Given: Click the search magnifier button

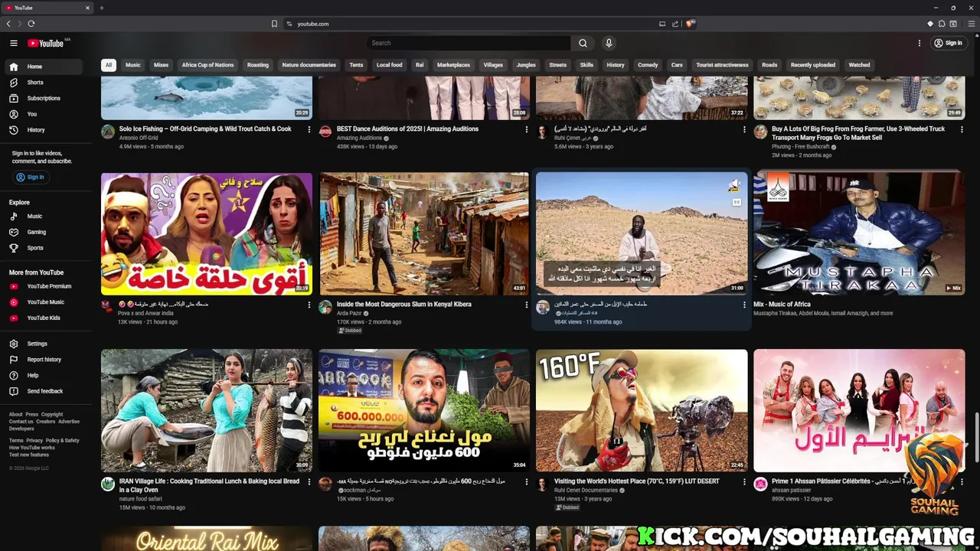Looking at the screenshot, I should [x=583, y=43].
